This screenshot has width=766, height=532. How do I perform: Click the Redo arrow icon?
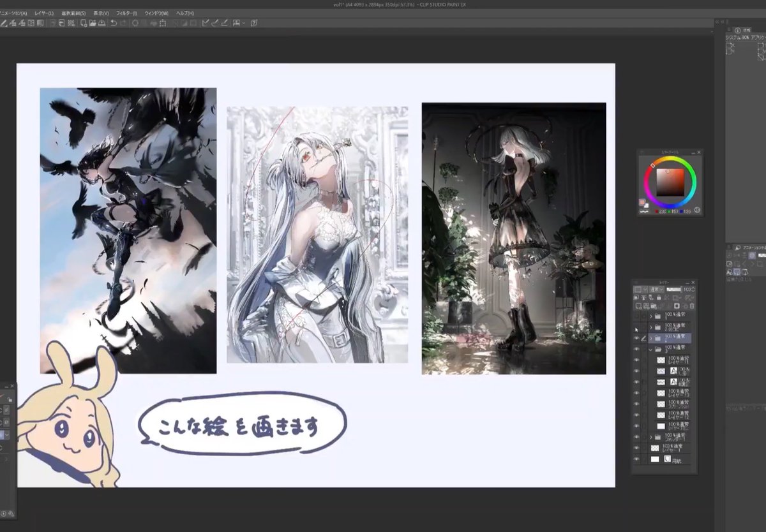[x=123, y=23]
